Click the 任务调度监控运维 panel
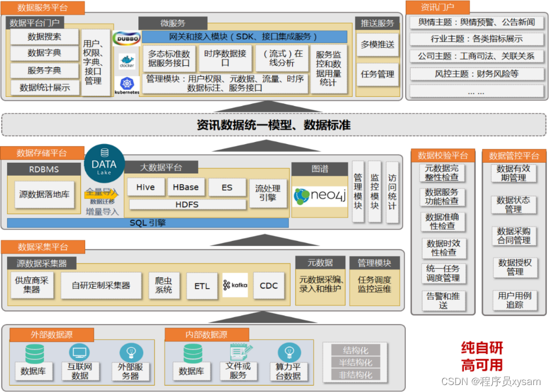The image size is (549, 392). [x=375, y=287]
